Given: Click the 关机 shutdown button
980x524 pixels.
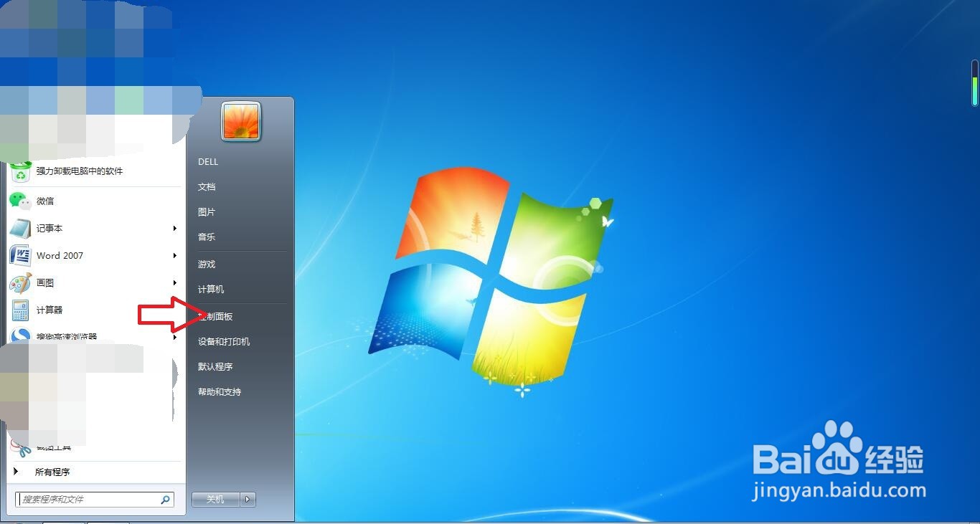Looking at the screenshot, I should [216, 500].
